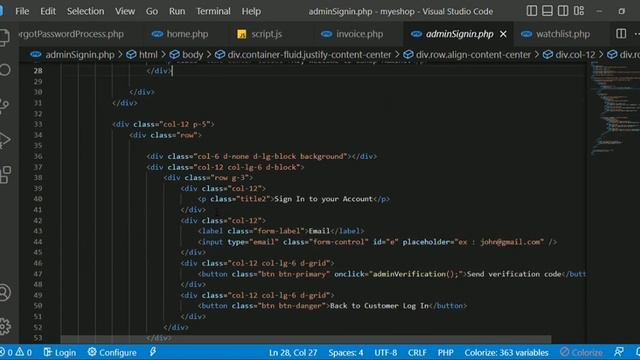640x360 pixels.
Task: Click line number 44 in the gutter
Action: point(38,242)
